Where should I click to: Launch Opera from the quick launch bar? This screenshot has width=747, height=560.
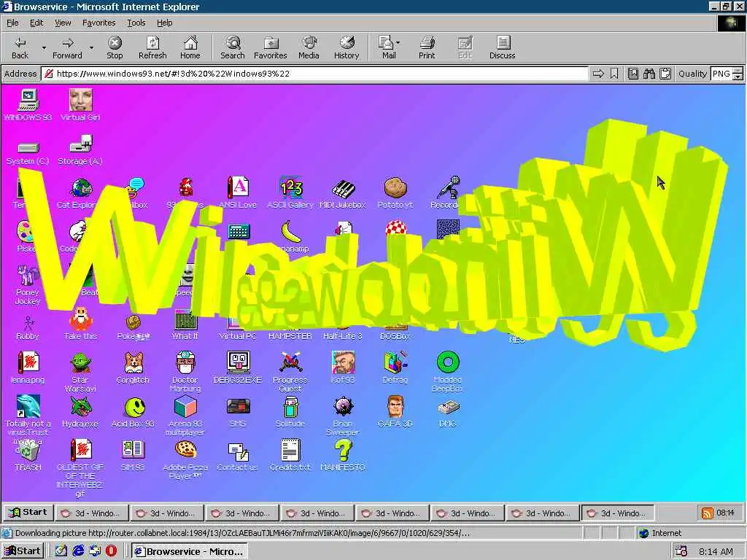click(x=111, y=551)
